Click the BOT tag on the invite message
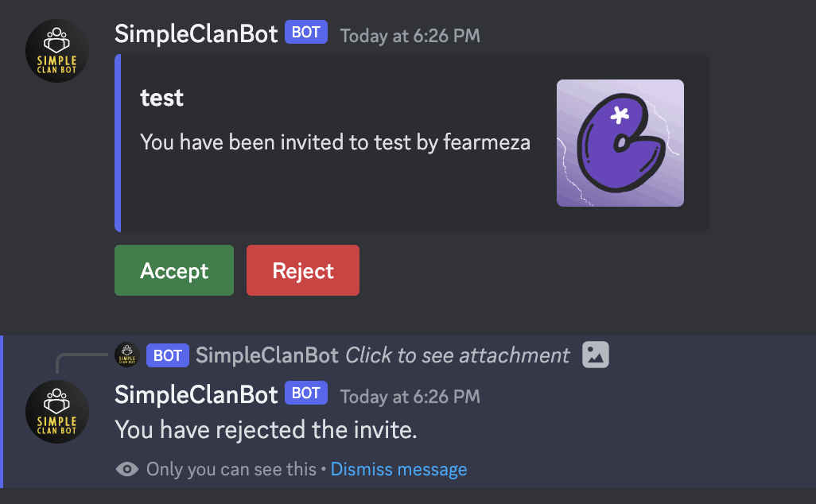 (306, 33)
